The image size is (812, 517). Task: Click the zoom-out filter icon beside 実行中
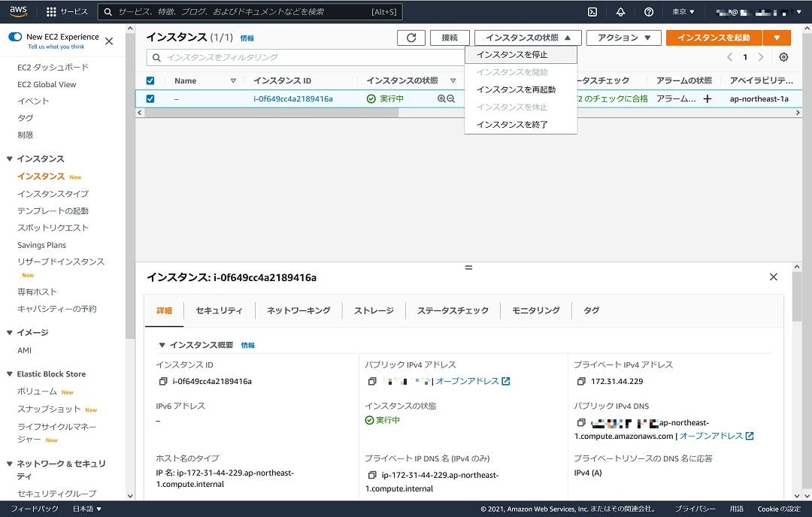(x=450, y=98)
